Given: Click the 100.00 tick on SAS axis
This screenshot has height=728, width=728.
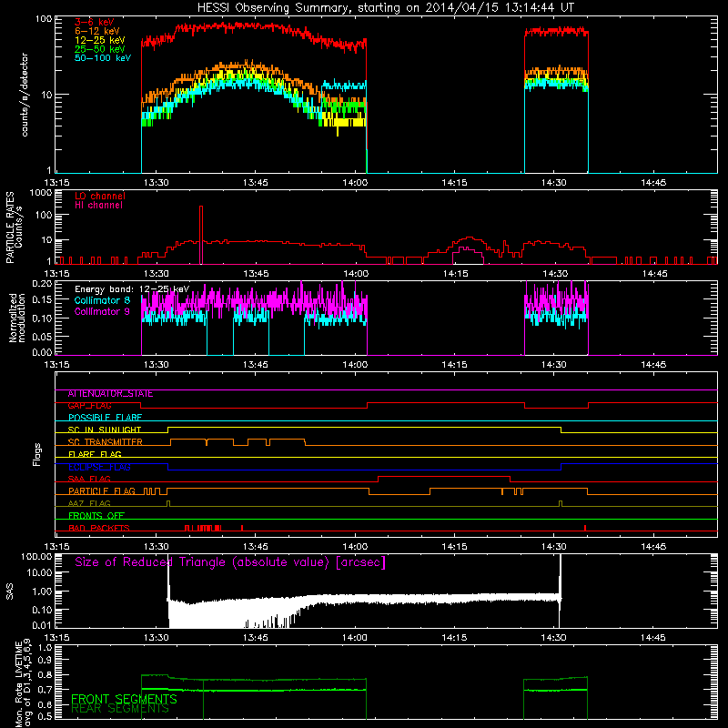Looking at the screenshot, I should (36, 557).
